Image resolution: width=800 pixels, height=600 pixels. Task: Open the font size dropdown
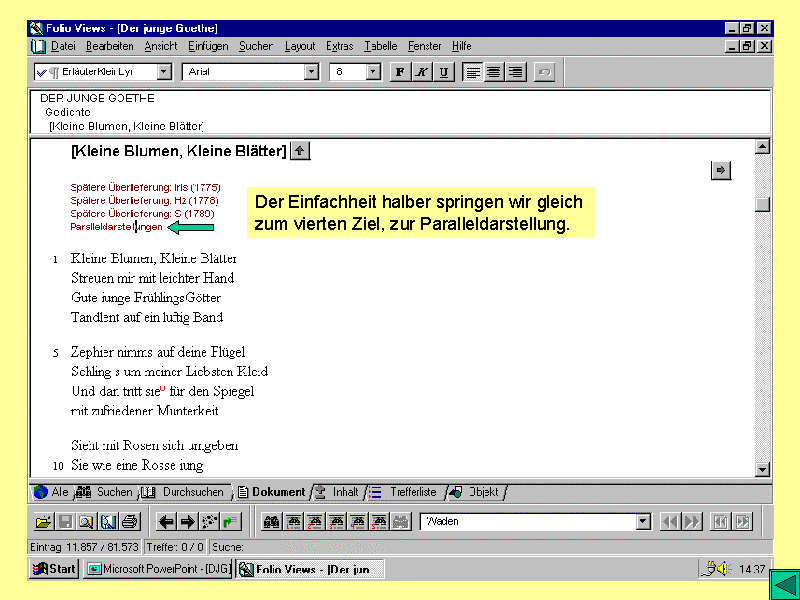click(373, 72)
